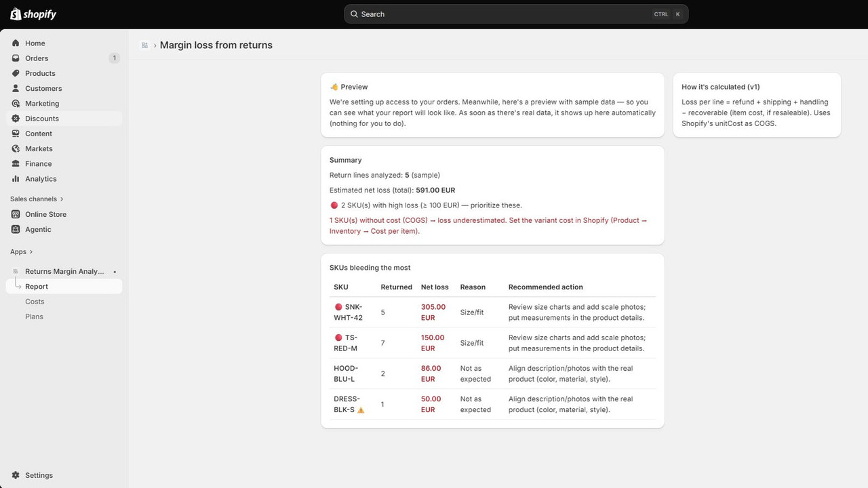This screenshot has height=488, width=868.
Task: Switch to the Costs page
Action: (x=35, y=302)
